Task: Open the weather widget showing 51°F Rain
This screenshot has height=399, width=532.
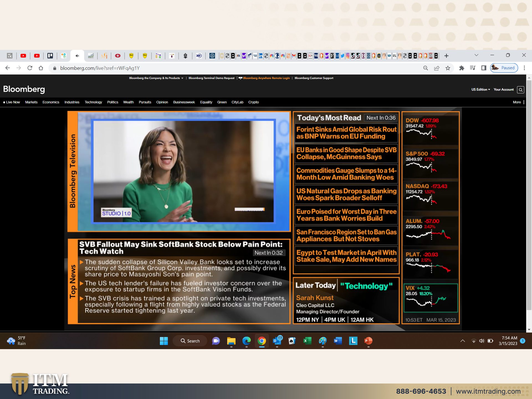Action: coord(17,341)
